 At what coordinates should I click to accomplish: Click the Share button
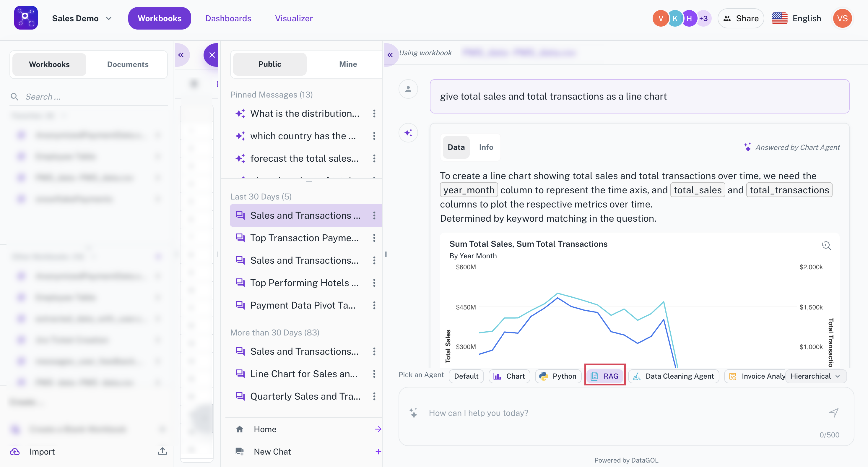(741, 19)
